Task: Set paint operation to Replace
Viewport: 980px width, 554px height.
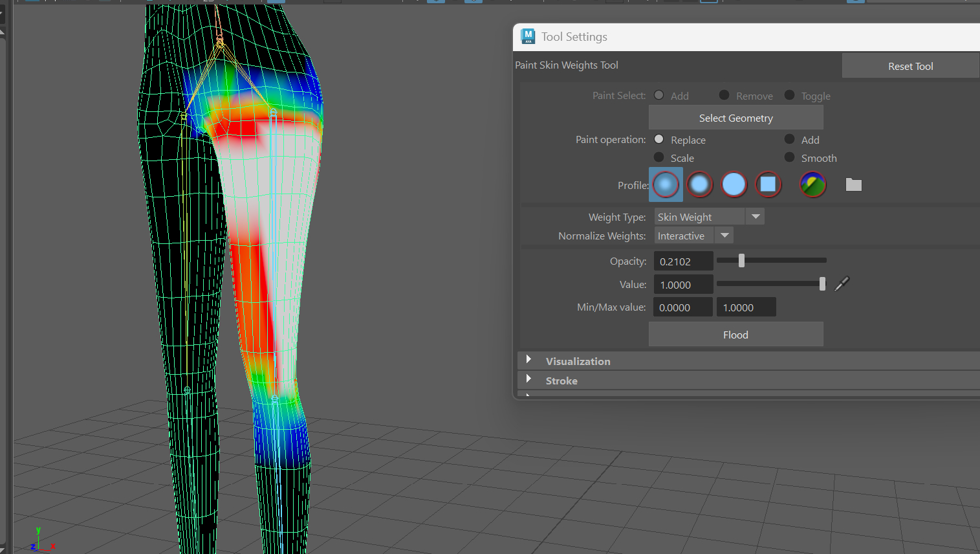Action: pyautogui.click(x=659, y=139)
